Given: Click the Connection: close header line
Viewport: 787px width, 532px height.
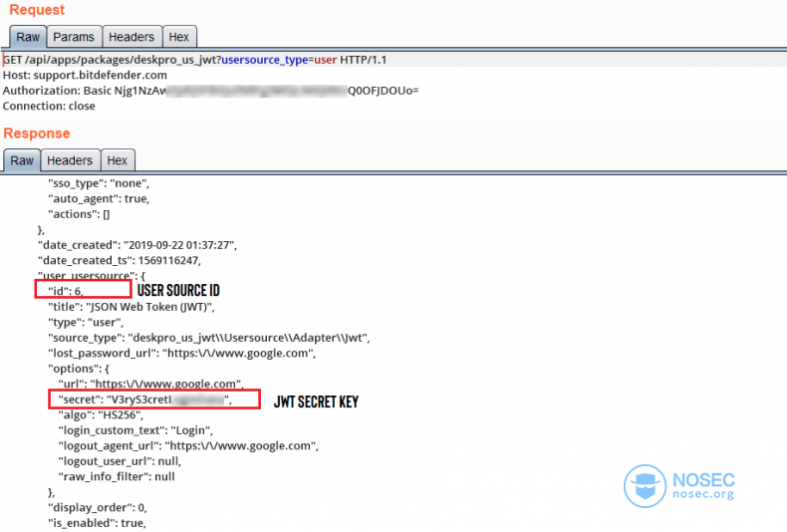Looking at the screenshot, I should (49, 106).
